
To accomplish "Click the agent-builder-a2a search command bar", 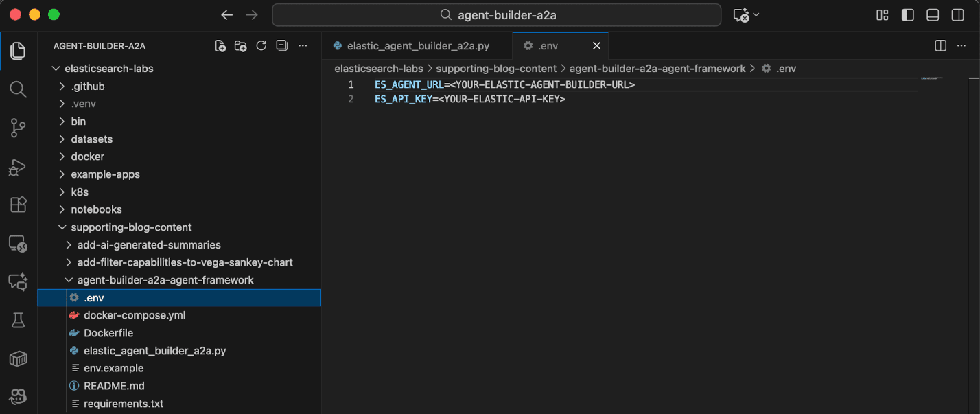I will [496, 15].
